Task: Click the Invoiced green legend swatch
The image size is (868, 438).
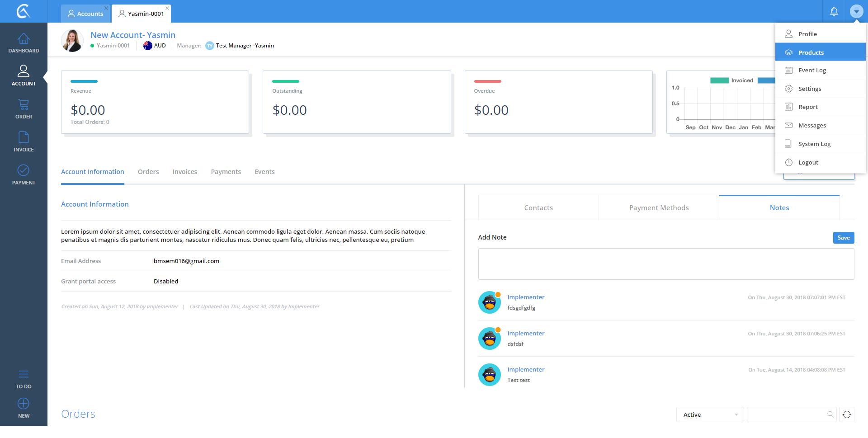Action: click(719, 80)
